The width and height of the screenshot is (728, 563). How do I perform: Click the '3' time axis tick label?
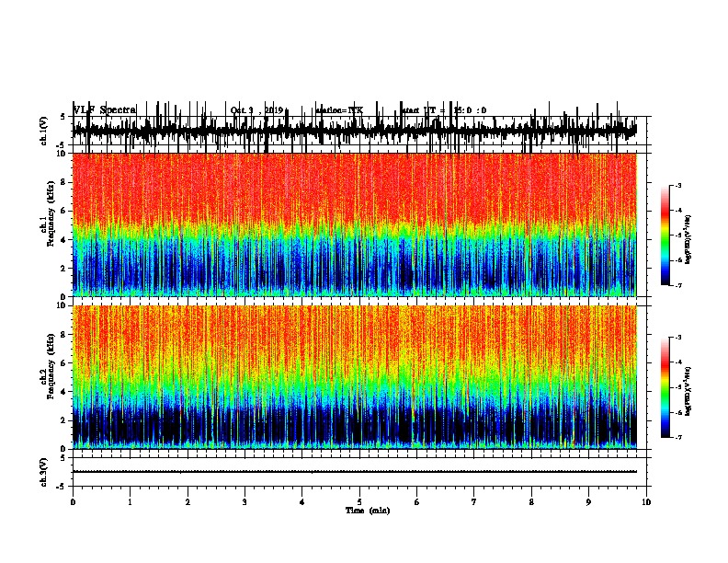tap(245, 502)
